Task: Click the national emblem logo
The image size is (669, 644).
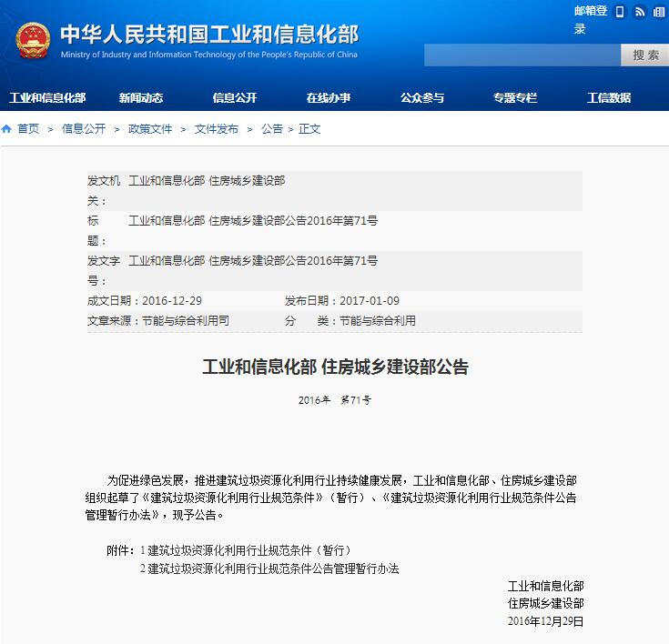Action: (x=33, y=41)
